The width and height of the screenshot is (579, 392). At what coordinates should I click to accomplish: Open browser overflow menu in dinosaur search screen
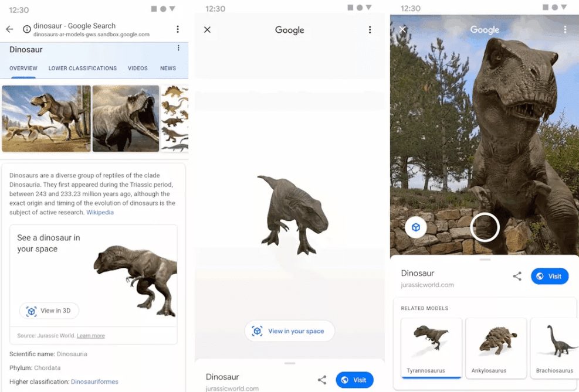coord(178,29)
